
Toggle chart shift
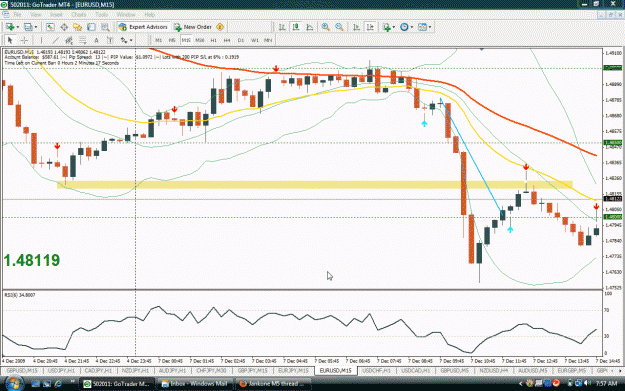click(x=370, y=27)
